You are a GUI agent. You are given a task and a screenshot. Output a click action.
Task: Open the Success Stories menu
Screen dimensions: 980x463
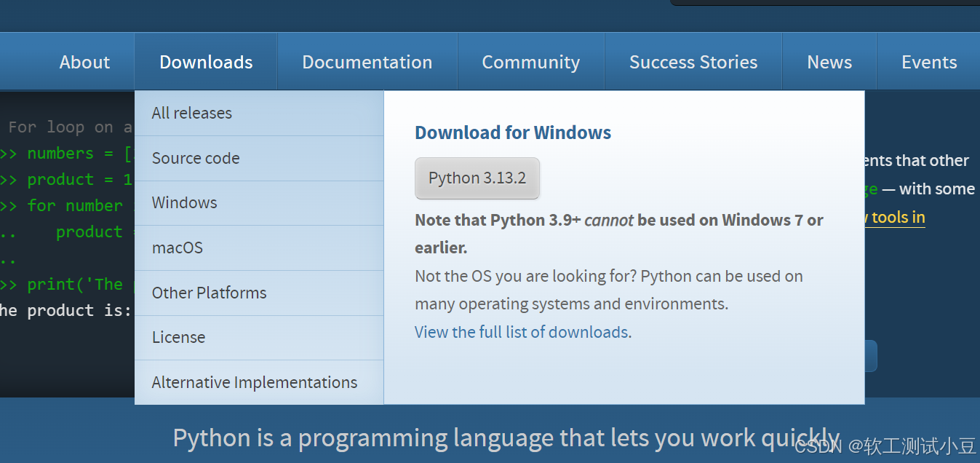693,62
